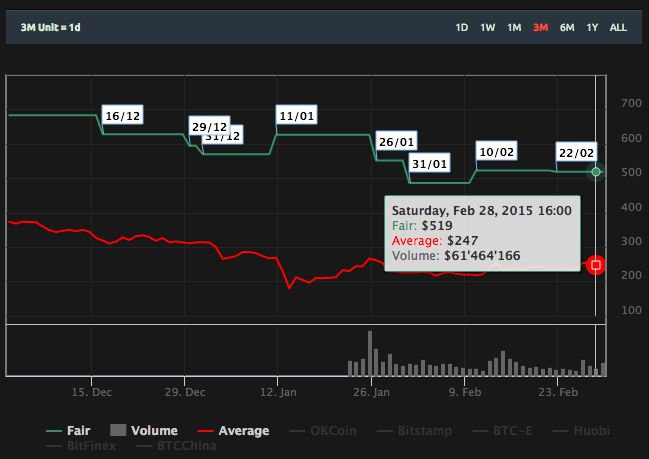Select the 6M time range

pyautogui.click(x=567, y=27)
